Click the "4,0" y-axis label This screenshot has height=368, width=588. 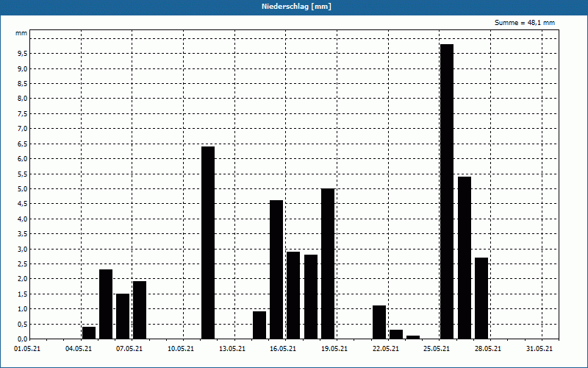[23, 219]
